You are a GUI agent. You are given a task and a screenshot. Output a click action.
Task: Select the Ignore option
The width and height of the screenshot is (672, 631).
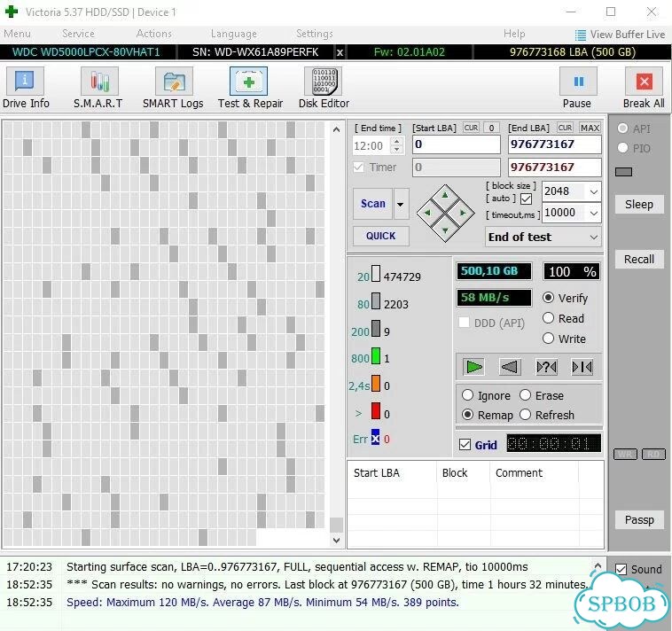(467, 395)
